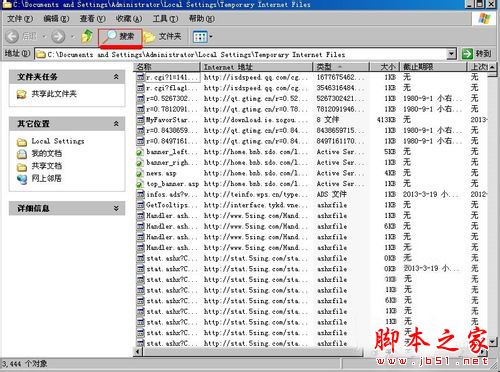Screen dimensions: 500x372
Task: Click the Forward navigation arrow icon
Action: pos(58,36)
